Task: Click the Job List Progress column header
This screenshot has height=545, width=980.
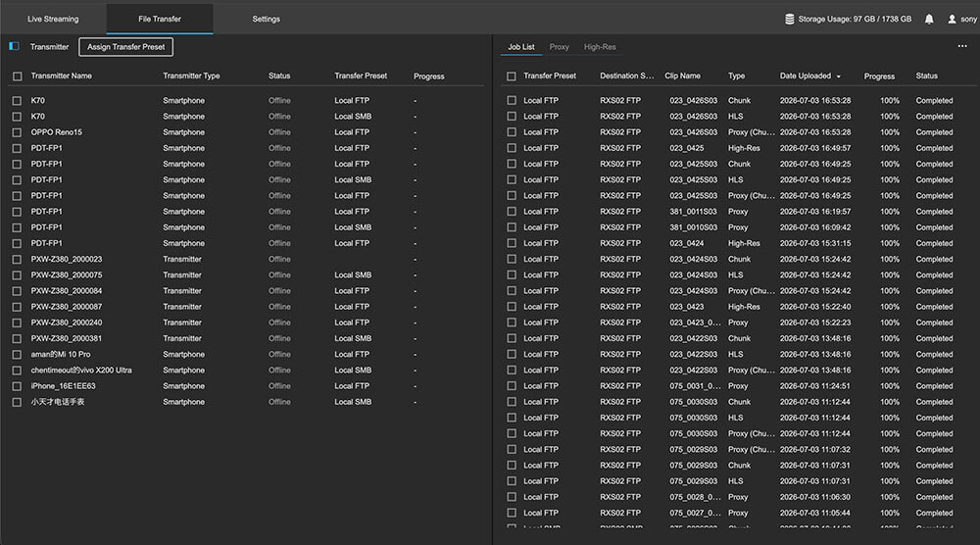Action: [x=879, y=76]
